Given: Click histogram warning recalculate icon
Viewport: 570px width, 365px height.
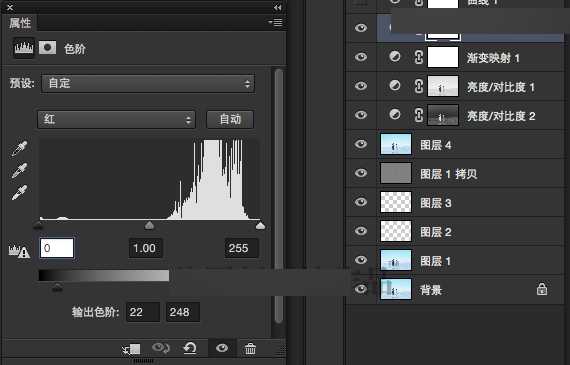Looking at the screenshot, I should [19, 251].
